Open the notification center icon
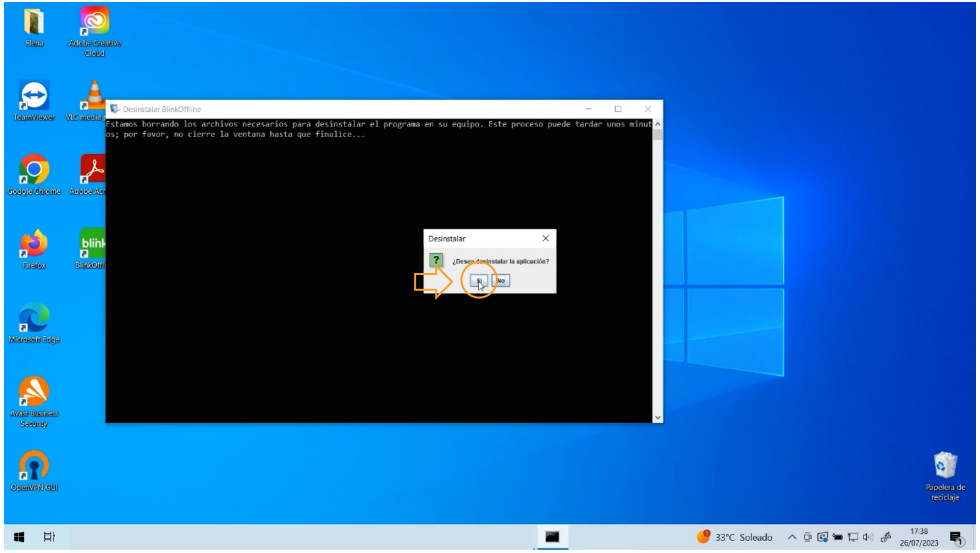 (x=956, y=538)
